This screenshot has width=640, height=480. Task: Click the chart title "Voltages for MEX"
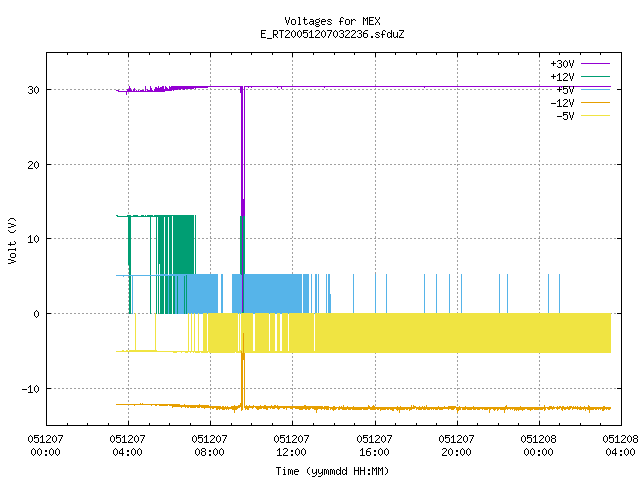tap(332, 21)
